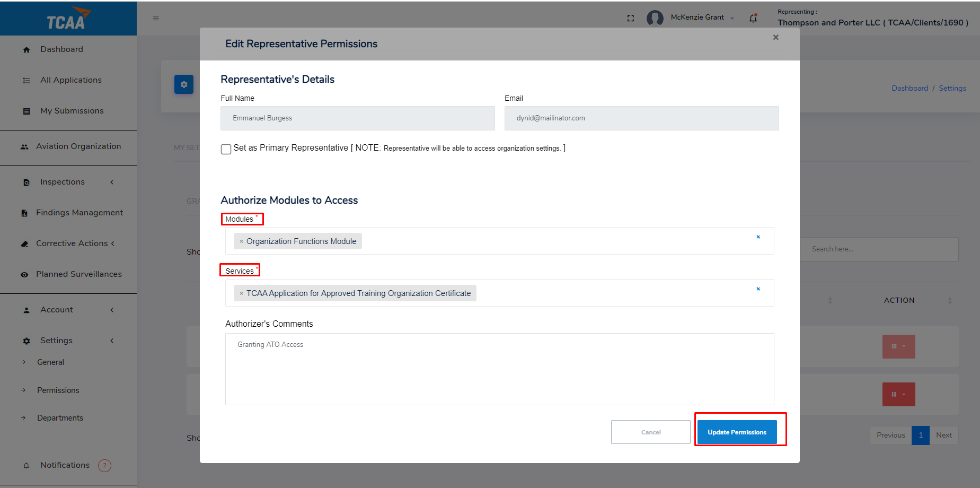Close the Edit Representative Permissions dialog

click(776, 37)
